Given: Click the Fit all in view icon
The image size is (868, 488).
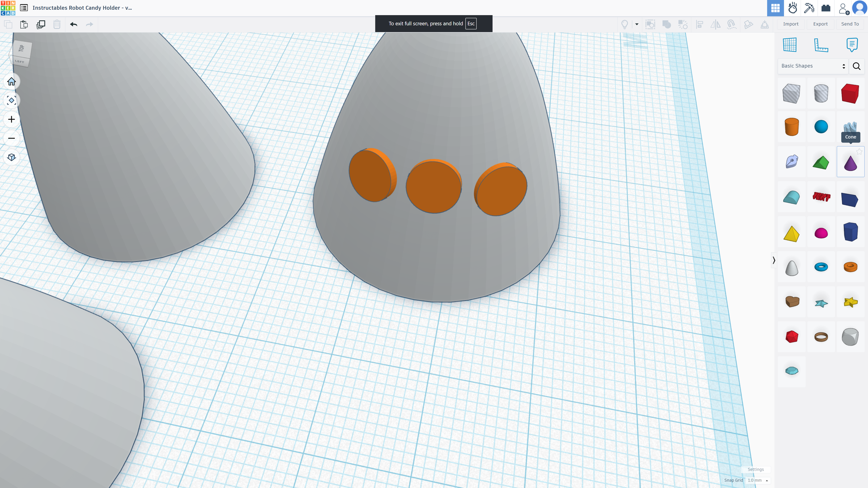Looking at the screenshot, I should tap(12, 100).
